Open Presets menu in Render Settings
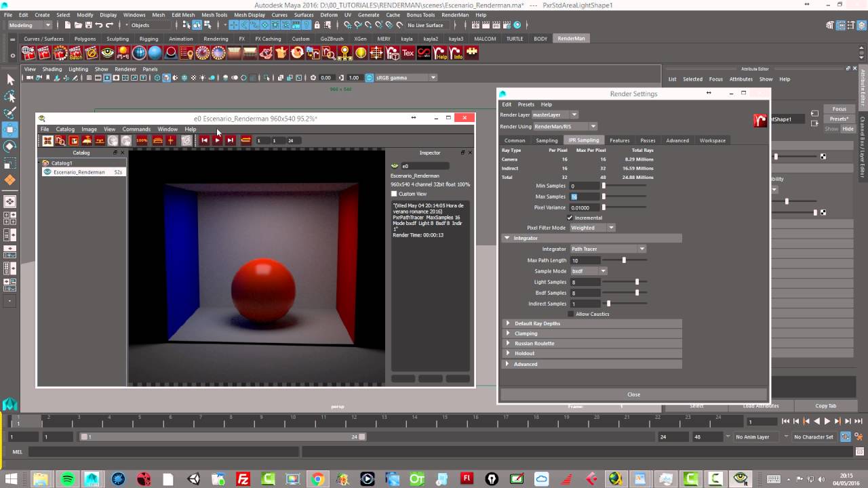 (x=526, y=104)
